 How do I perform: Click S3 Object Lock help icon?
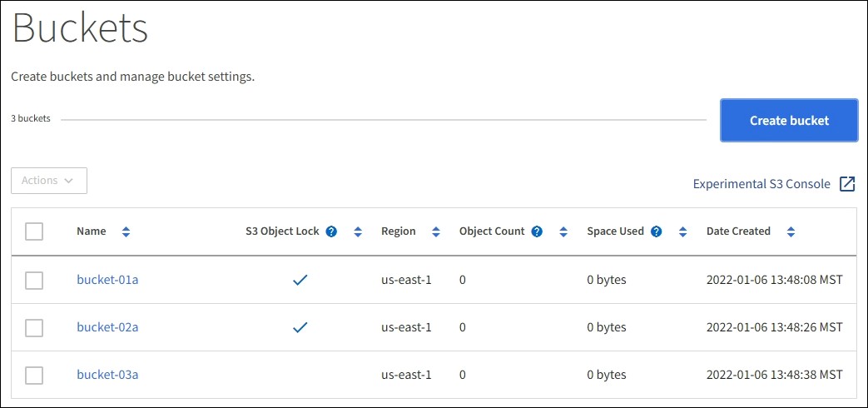tap(331, 231)
